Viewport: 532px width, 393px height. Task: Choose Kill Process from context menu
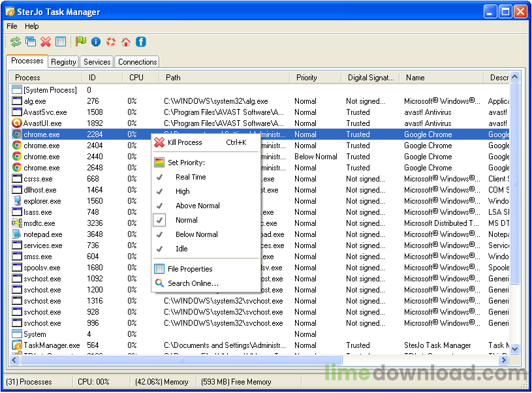tap(185, 142)
